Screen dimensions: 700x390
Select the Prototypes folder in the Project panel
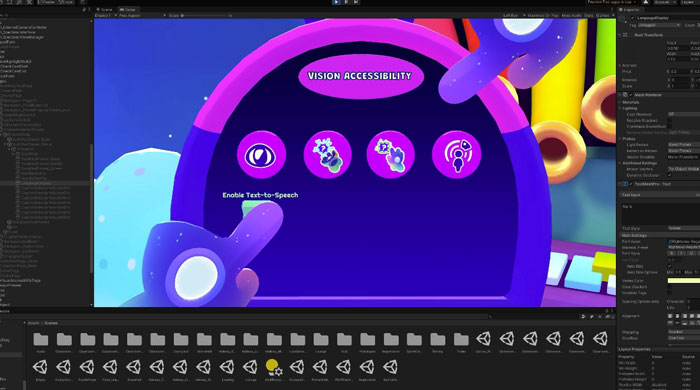tap(367, 343)
